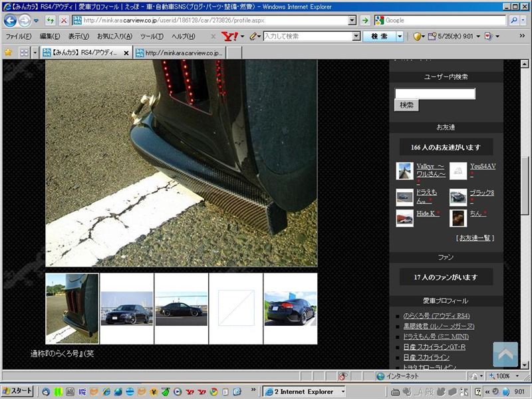532x399 pixels.
Task: Click the ユーザー内検索 text input field
Action: [x=435, y=94]
